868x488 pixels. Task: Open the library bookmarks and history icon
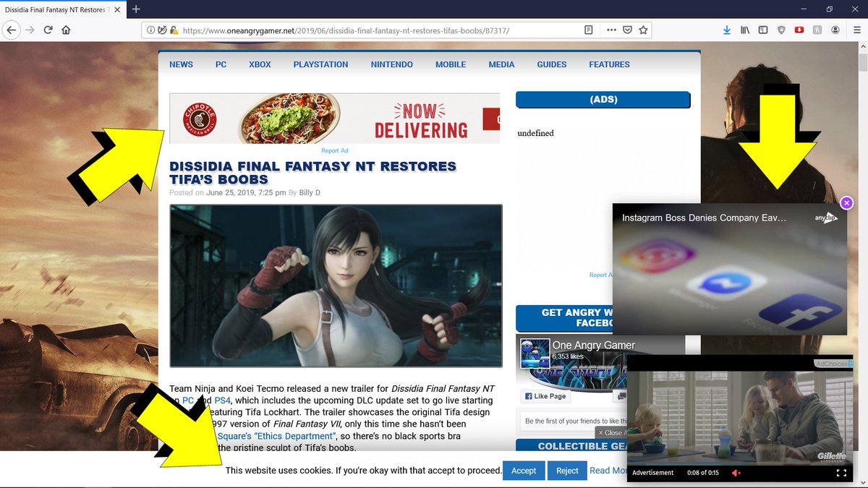(744, 30)
